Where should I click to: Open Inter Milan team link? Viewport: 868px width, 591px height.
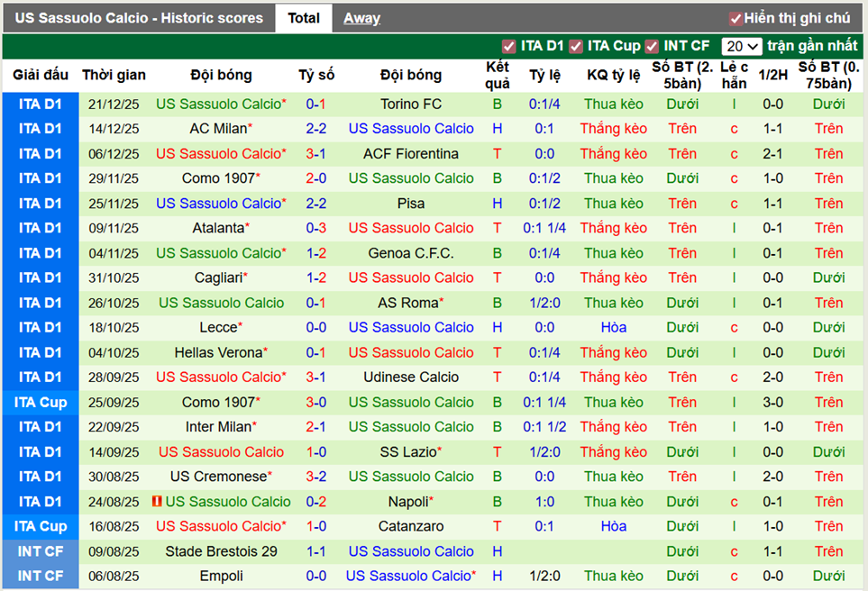[218, 427]
